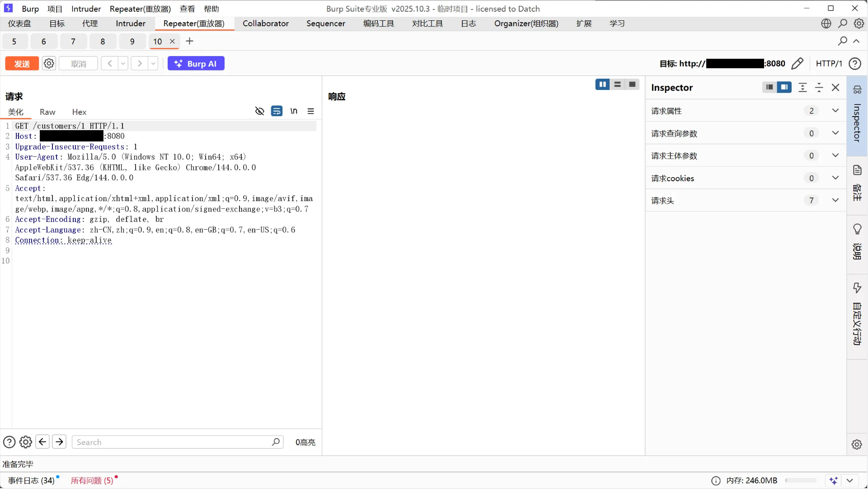
Task: Switch to side-by-side layout view
Action: pos(602,85)
